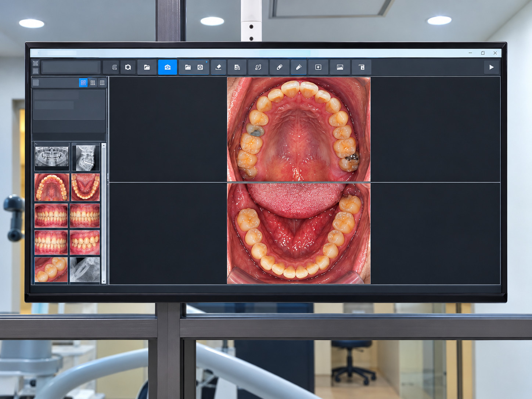Screen dimensions: 532x399
Task: Select the lateral skull X-ray thumbnail
Action: (x=86, y=157)
